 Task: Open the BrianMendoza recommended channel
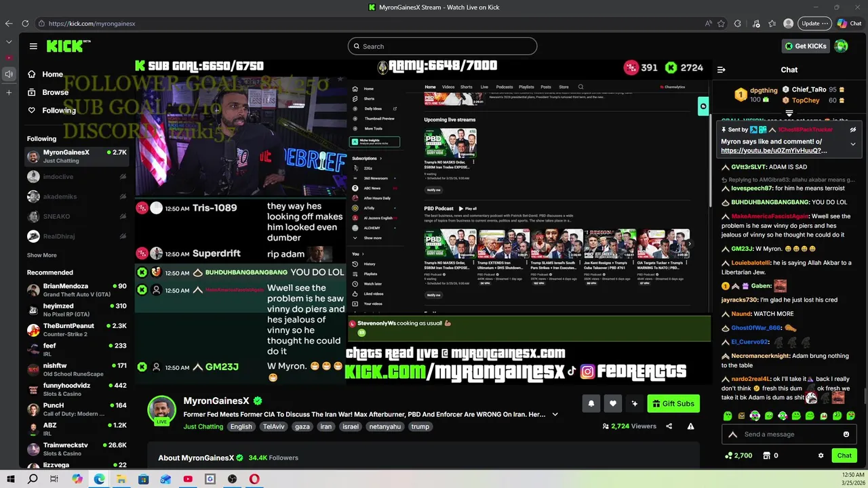(x=77, y=290)
